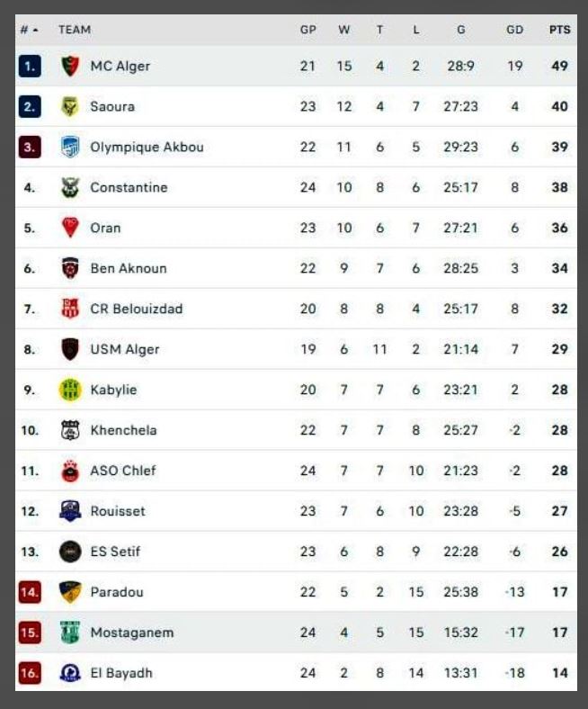Click the GP column header

pyautogui.click(x=308, y=30)
